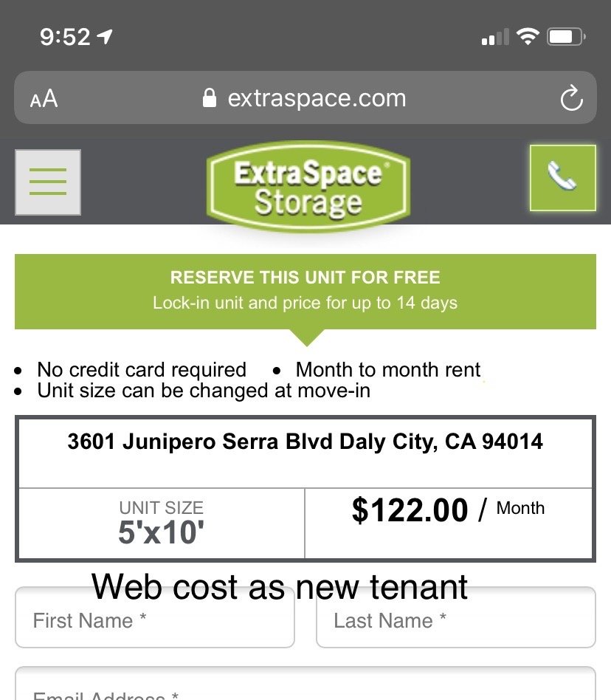611x700 pixels.
Task: Tap the cellular signal bars
Action: pos(495,37)
